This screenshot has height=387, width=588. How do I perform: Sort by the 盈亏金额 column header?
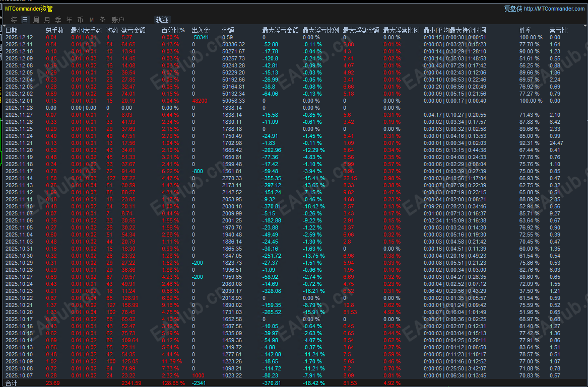pyautogui.click(x=133, y=30)
